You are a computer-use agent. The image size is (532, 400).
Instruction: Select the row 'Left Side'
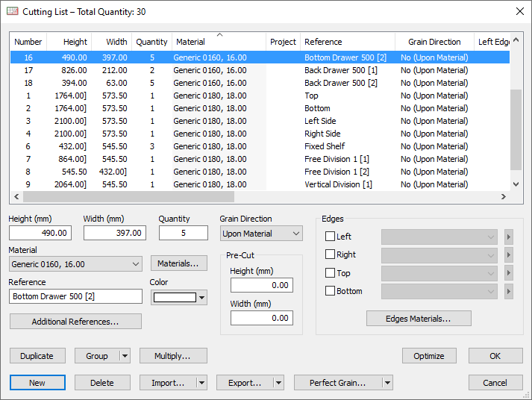[x=260, y=121]
